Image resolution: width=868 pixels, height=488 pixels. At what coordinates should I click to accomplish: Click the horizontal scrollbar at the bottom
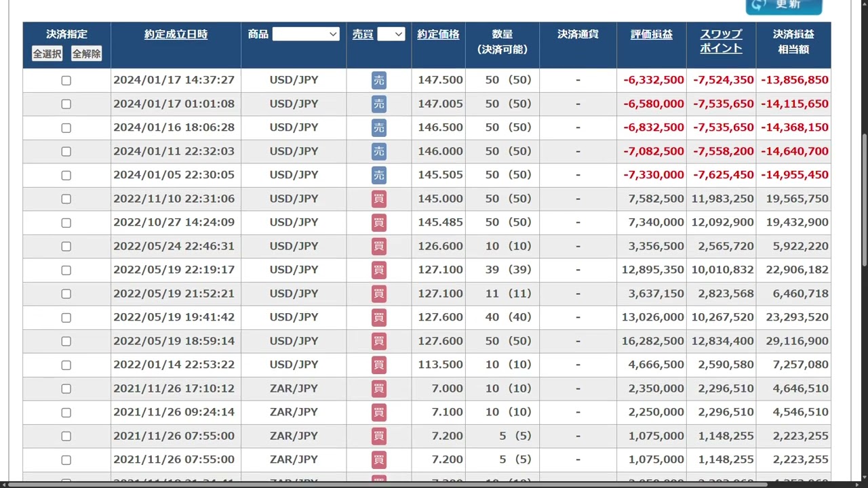[387, 484]
